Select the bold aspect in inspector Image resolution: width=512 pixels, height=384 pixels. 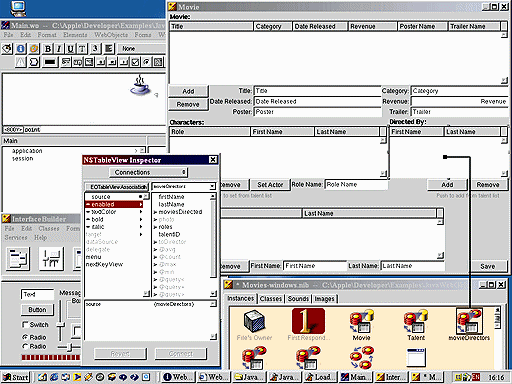(x=114, y=219)
